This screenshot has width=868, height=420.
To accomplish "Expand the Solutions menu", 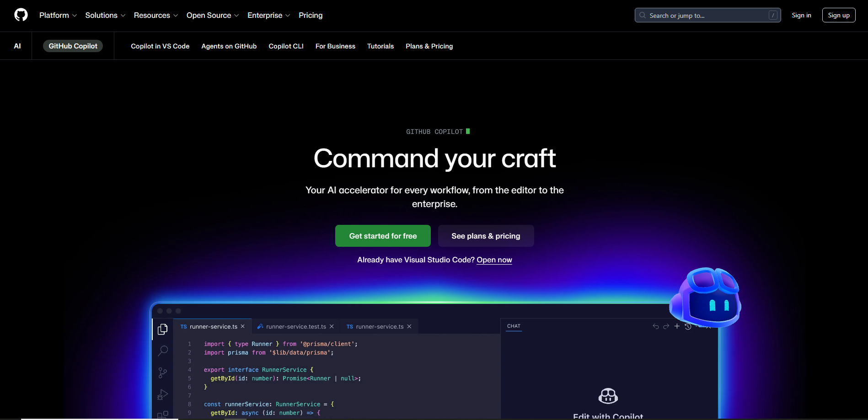I will tap(105, 15).
